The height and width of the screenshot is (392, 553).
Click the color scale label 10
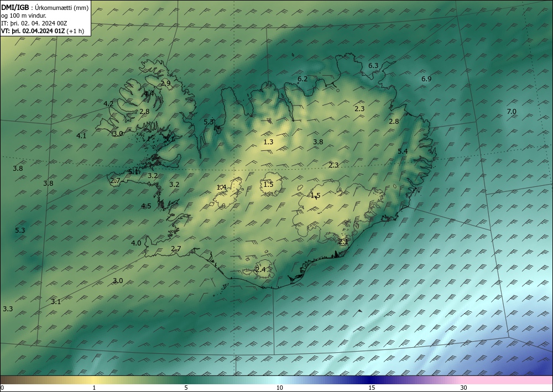coord(279,388)
